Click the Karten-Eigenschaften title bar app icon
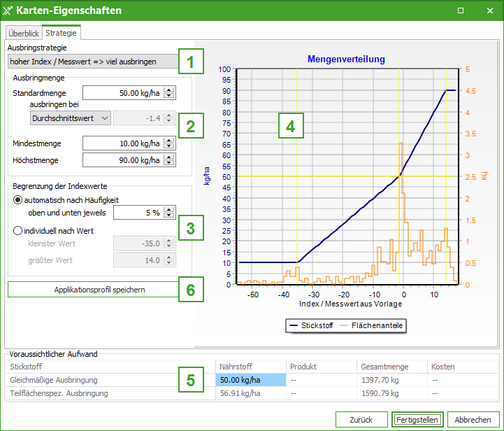504x431 pixels. (x=8, y=10)
